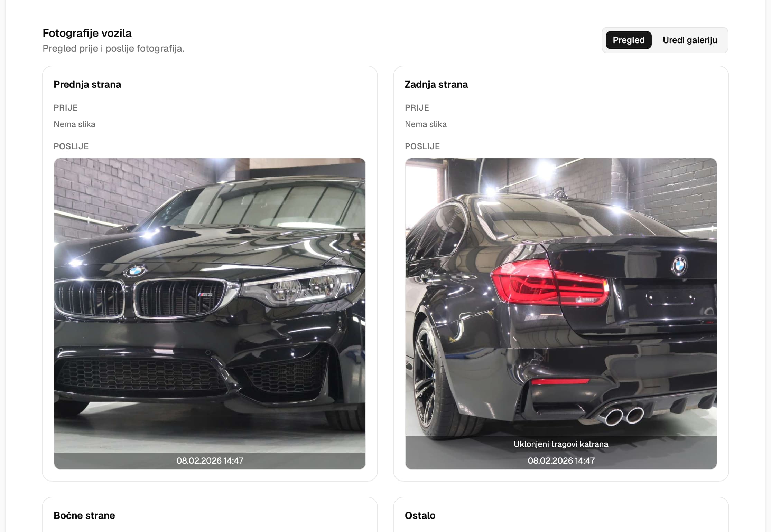
Task: Select the caption Uklonjeni tragovi katrana
Action: pyautogui.click(x=561, y=444)
